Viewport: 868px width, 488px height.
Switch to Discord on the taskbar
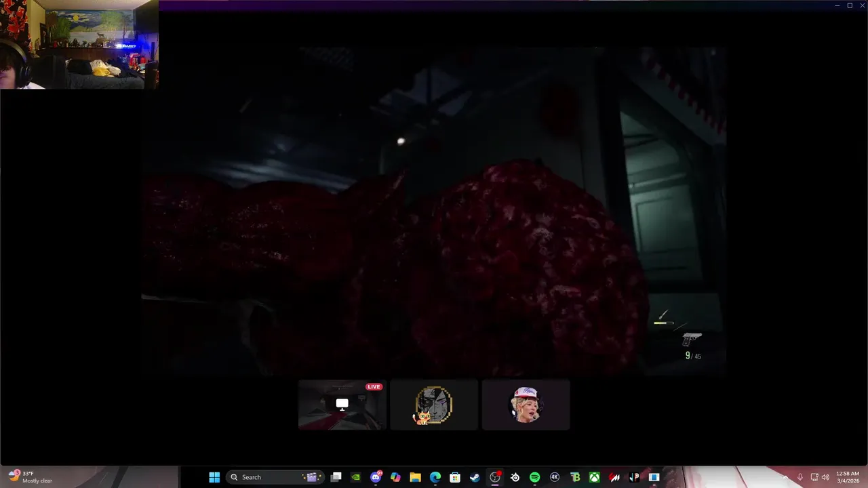tap(376, 477)
